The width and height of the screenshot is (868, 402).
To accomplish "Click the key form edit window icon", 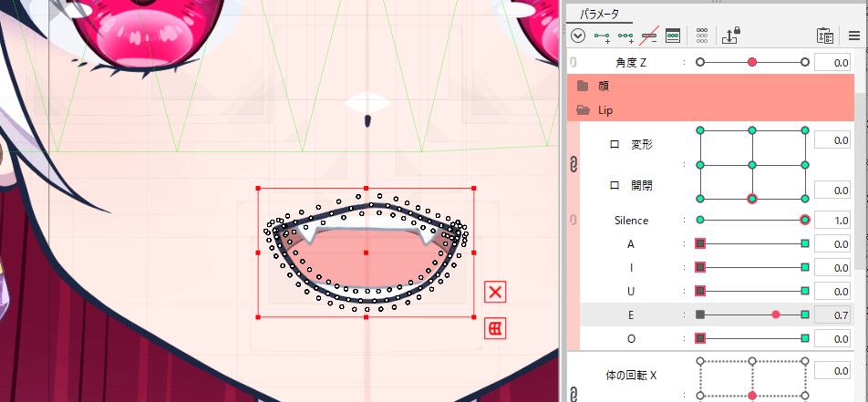I will (x=673, y=36).
